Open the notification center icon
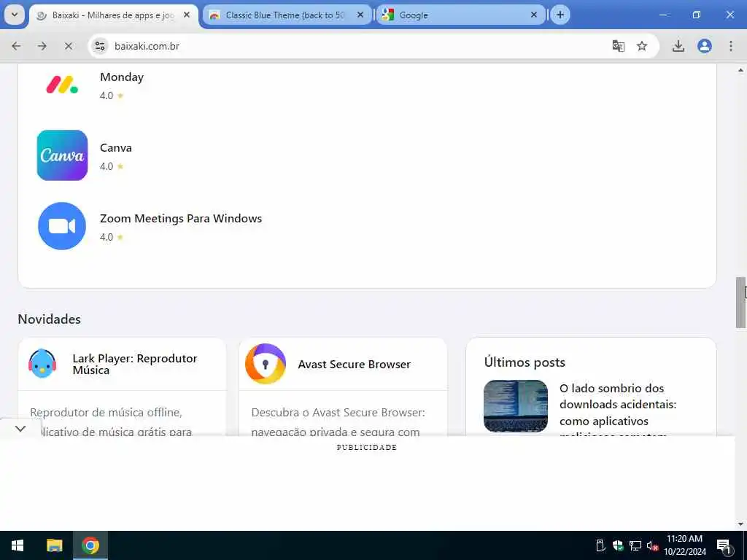Image resolution: width=747 pixels, height=560 pixels. 724,545
